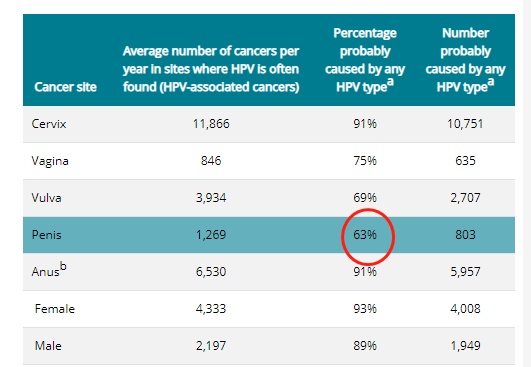Screen dimensions: 531x367
Task: Click the 803 value in Penis row
Action: coord(465,235)
